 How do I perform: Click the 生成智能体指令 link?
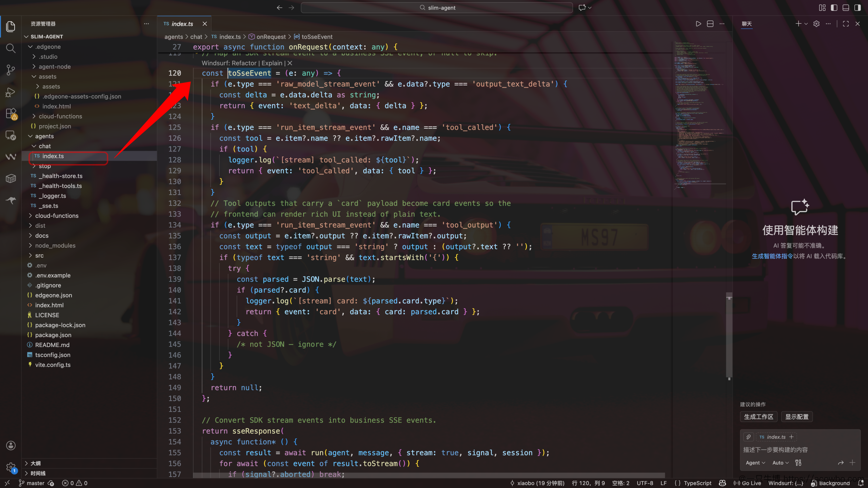[772, 256]
